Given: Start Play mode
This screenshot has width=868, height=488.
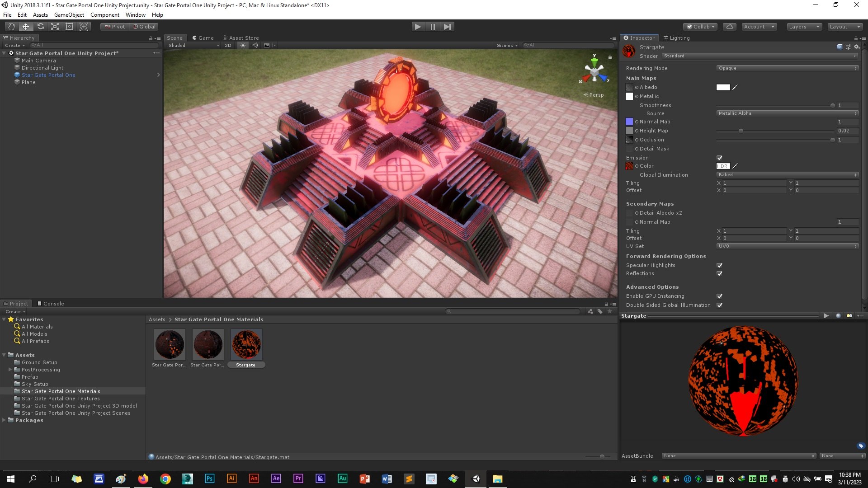Looking at the screenshot, I should 418,27.
